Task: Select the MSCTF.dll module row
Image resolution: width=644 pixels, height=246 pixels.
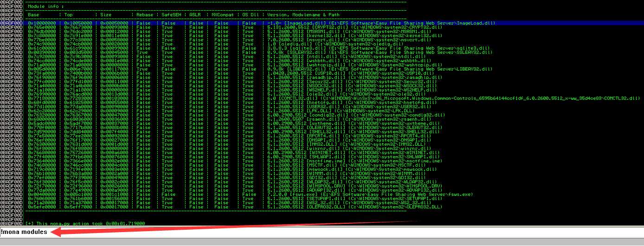Action: click(322, 165)
